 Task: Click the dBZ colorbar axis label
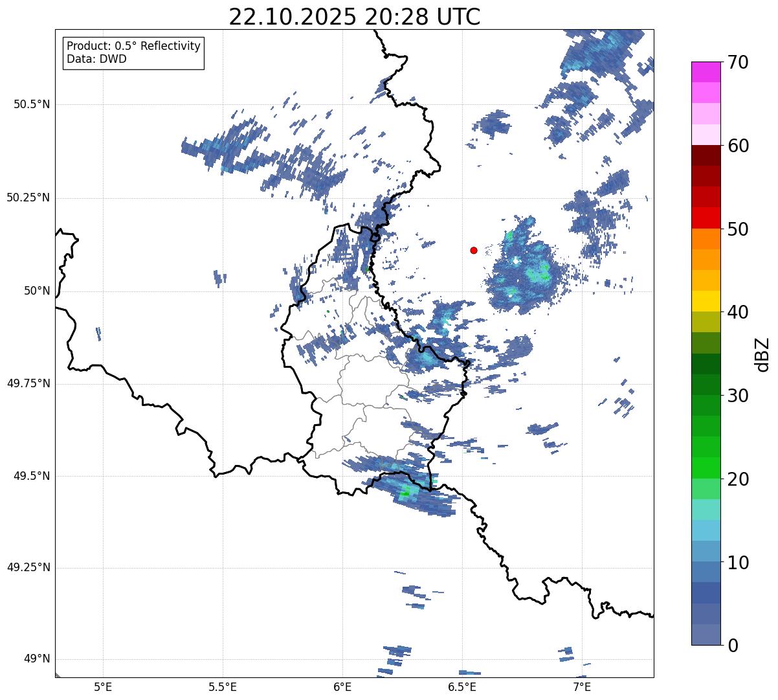click(x=763, y=354)
